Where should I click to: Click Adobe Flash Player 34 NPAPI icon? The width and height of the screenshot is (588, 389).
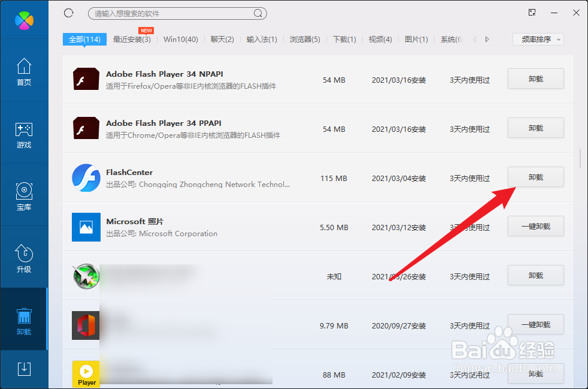86,79
